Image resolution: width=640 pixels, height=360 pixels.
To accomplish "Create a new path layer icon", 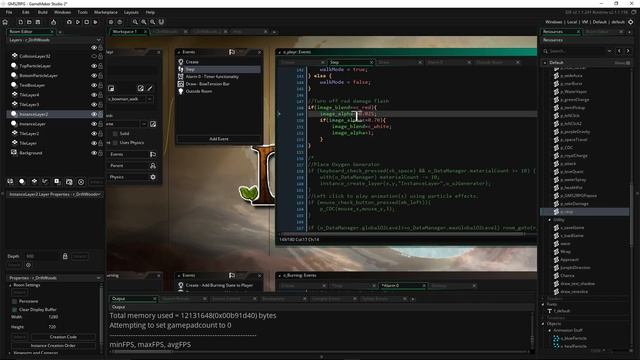I will click(x=45, y=182).
